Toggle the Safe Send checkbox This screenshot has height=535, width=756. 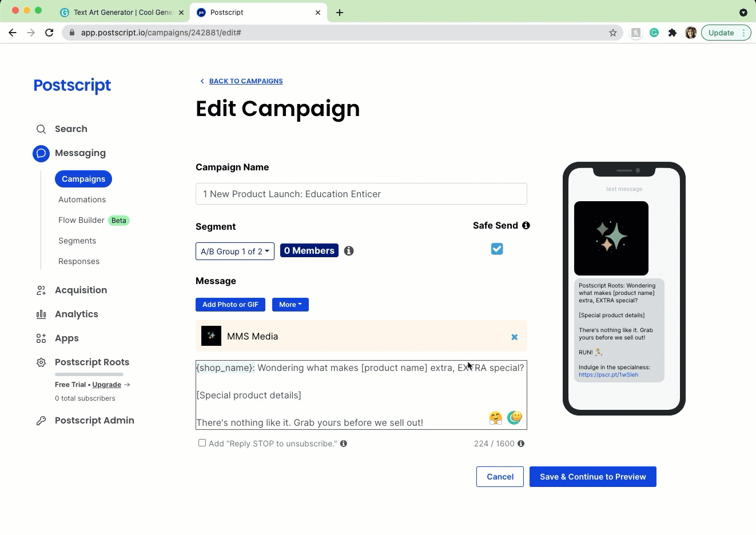(x=497, y=249)
